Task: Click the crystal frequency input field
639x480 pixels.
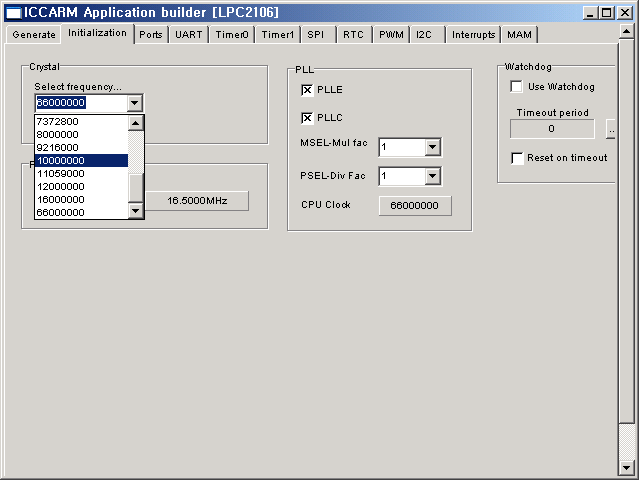Action: (x=82, y=103)
